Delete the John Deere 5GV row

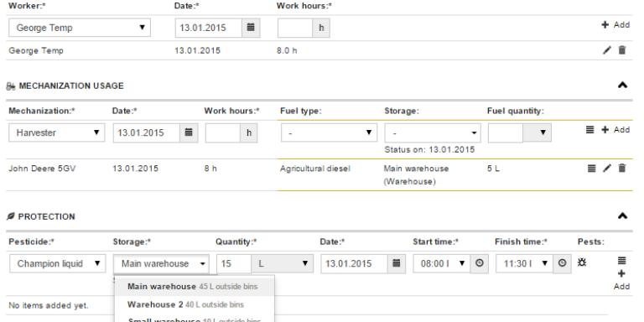click(622, 169)
